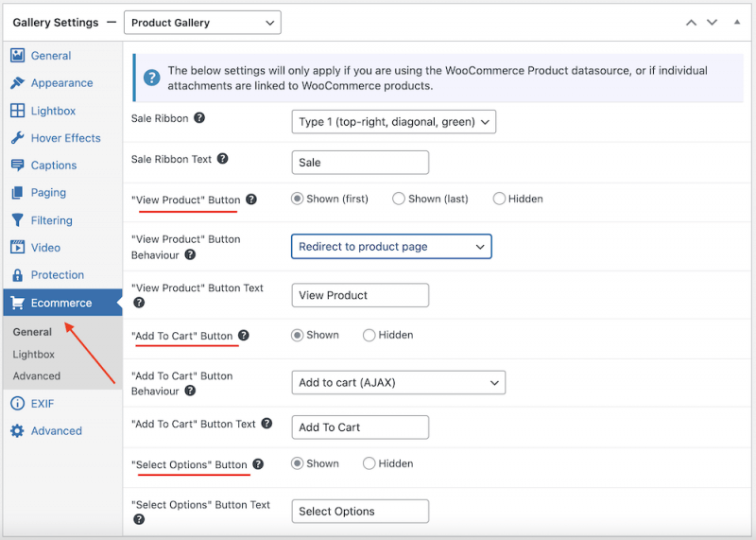Open the Lightbox settings tab

point(53,111)
